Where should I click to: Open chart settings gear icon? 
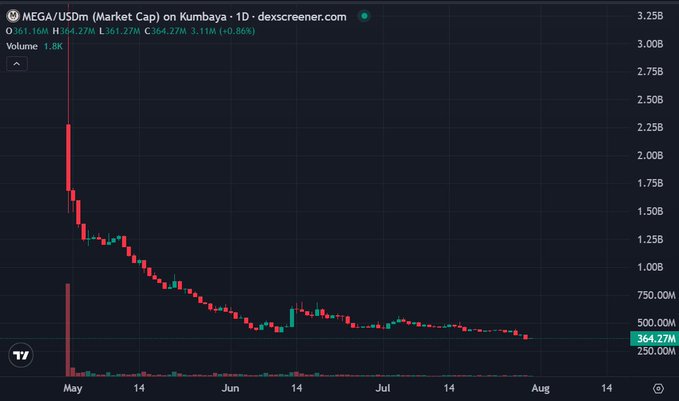click(658, 388)
